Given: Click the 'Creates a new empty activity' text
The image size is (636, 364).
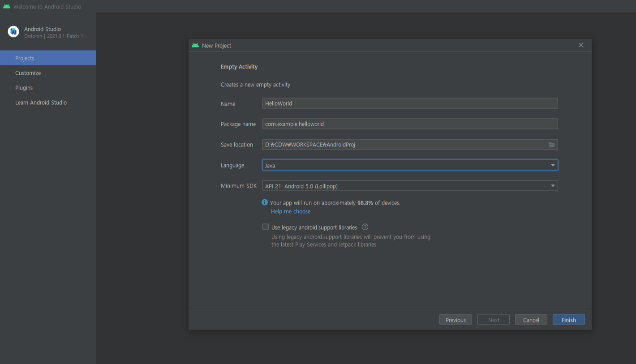Looking at the screenshot, I should (255, 85).
